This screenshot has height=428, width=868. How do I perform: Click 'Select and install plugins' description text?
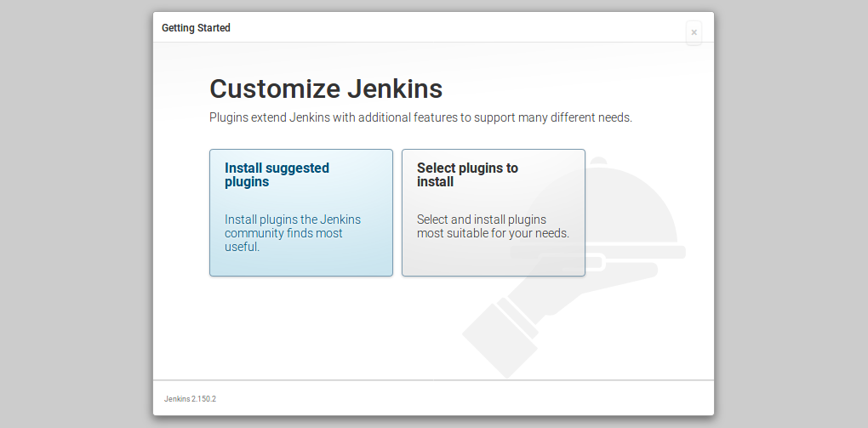pos(494,226)
